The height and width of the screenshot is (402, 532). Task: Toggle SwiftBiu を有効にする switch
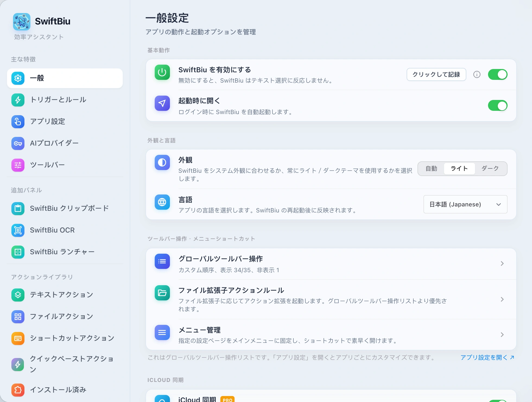[x=498, y=74]
